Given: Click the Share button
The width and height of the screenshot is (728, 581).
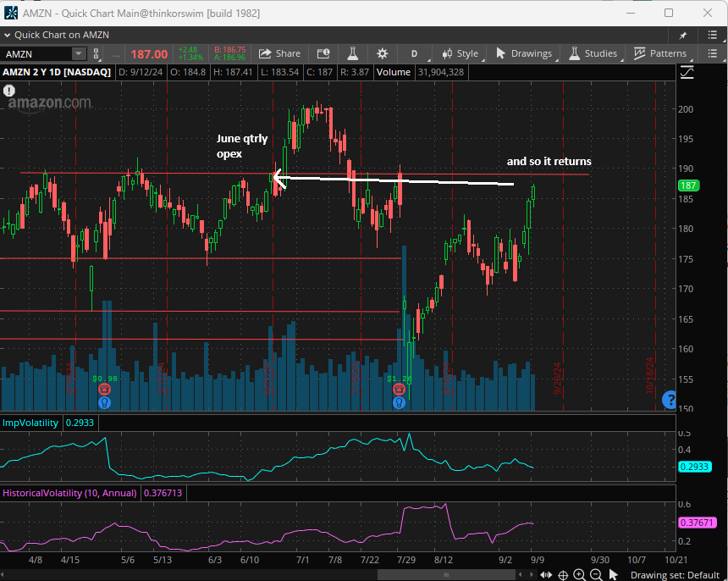Looking at the screenshot, I should point(279,53).
